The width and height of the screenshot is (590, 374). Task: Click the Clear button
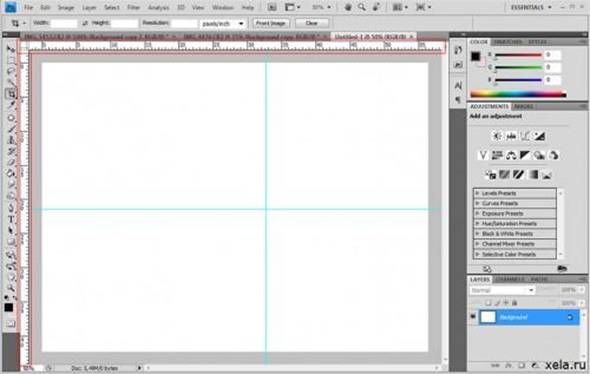312,23
